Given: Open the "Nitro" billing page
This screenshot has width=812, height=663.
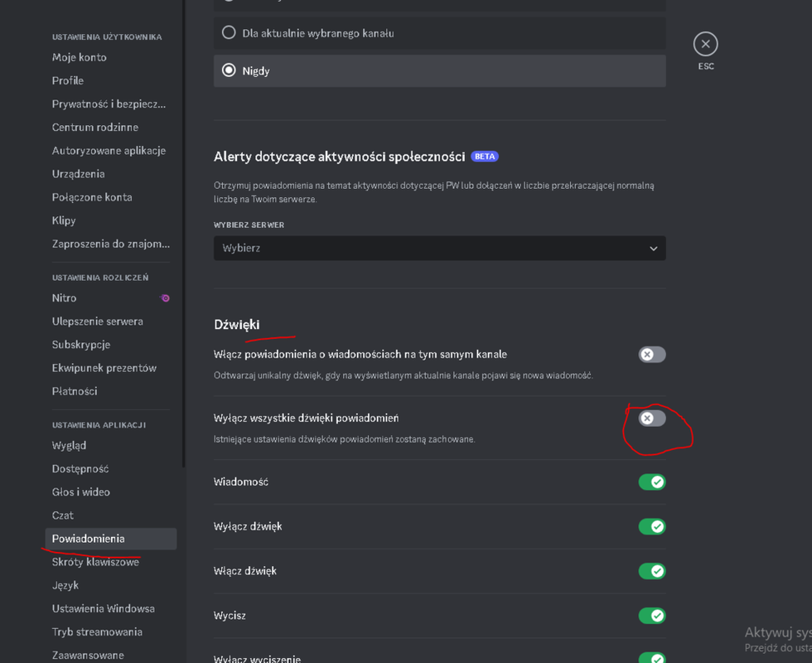Looking at the screenshot, I should [x=65, y=298].
